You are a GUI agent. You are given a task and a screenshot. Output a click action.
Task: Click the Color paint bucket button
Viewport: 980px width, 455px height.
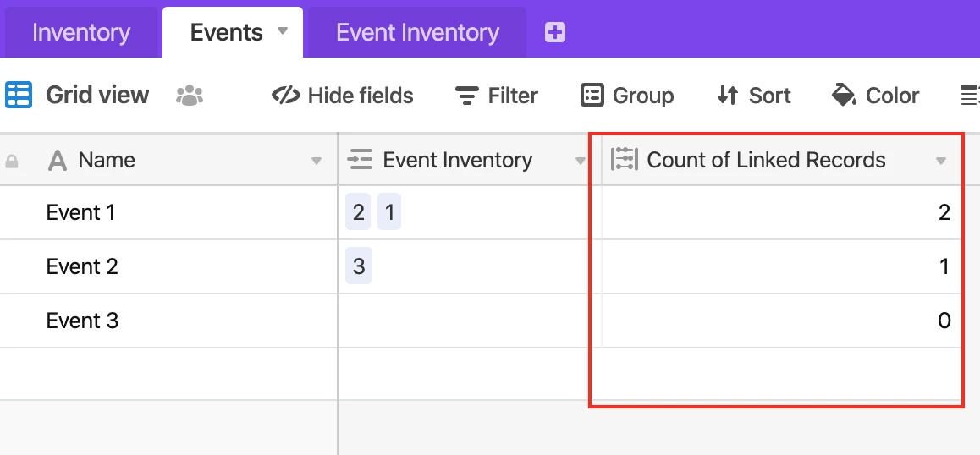[875, 96]
